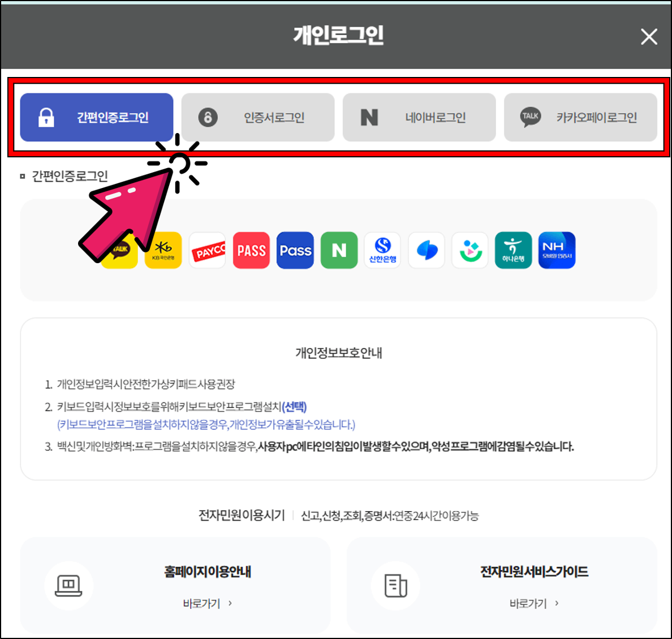Select the Toss authentication icon
Screen dimensions: 672x639
pos(427,250)
